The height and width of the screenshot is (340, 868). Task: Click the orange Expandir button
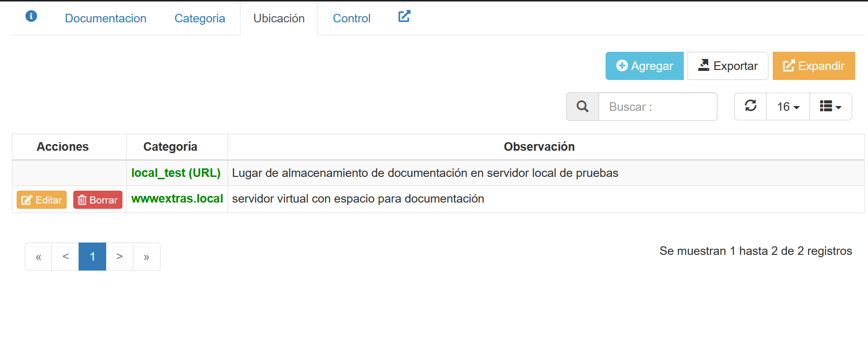[814, 66]
